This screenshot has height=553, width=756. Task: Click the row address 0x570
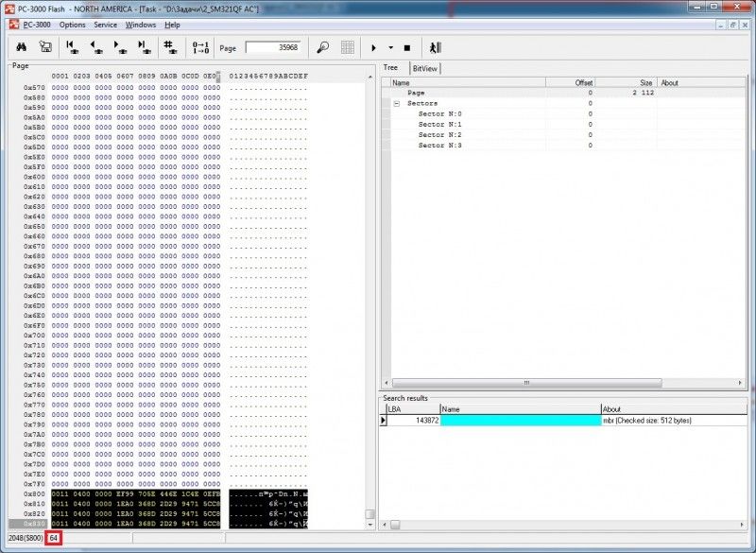[34, 88]
